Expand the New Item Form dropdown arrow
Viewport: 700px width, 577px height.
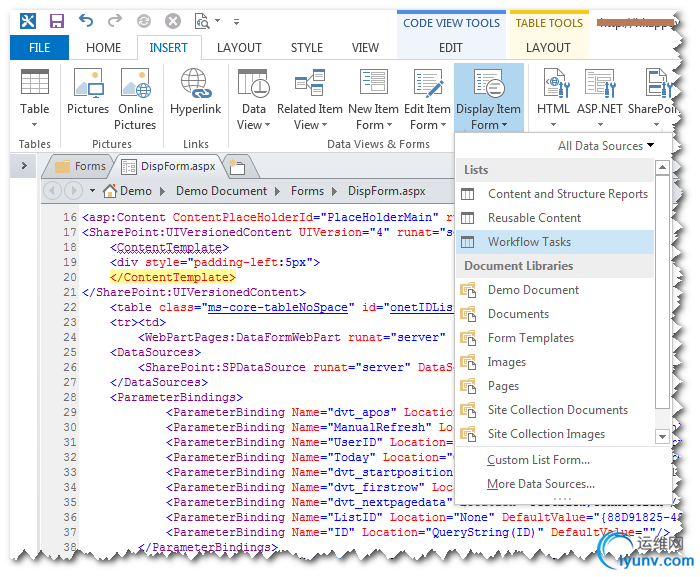point(389,125)
